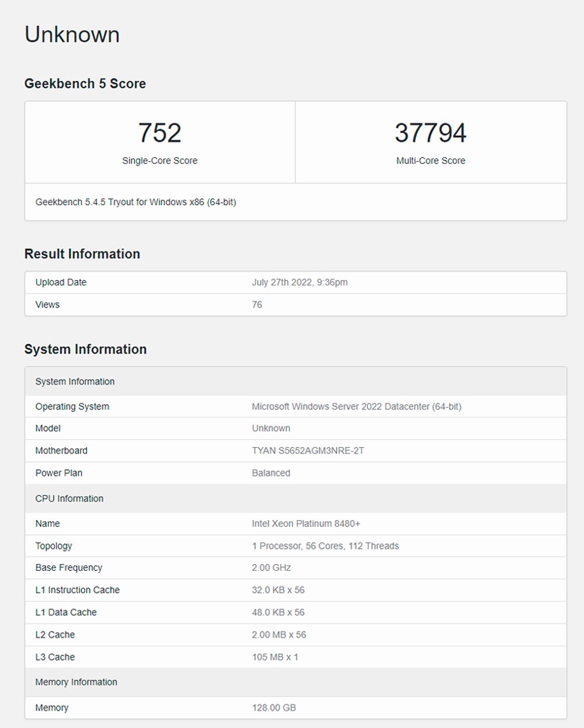Click the 'Multi-Core Score' label
The width and height of the screenshot is (584, 728).
point(431,161)
